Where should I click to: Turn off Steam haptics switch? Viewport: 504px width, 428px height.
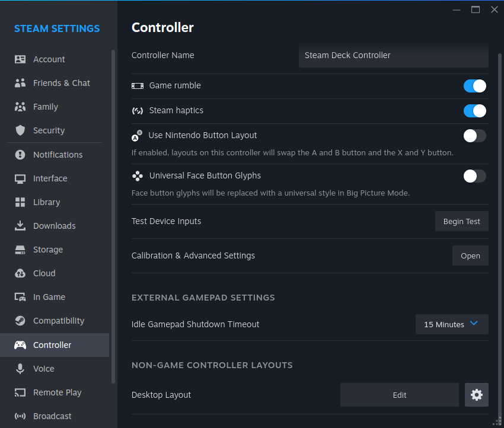474,111
